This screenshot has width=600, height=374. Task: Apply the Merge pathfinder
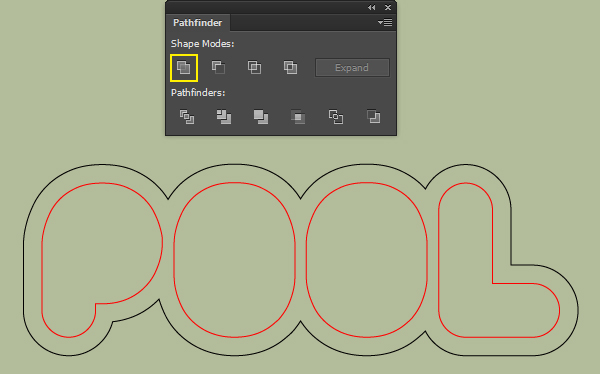point(261,117)
